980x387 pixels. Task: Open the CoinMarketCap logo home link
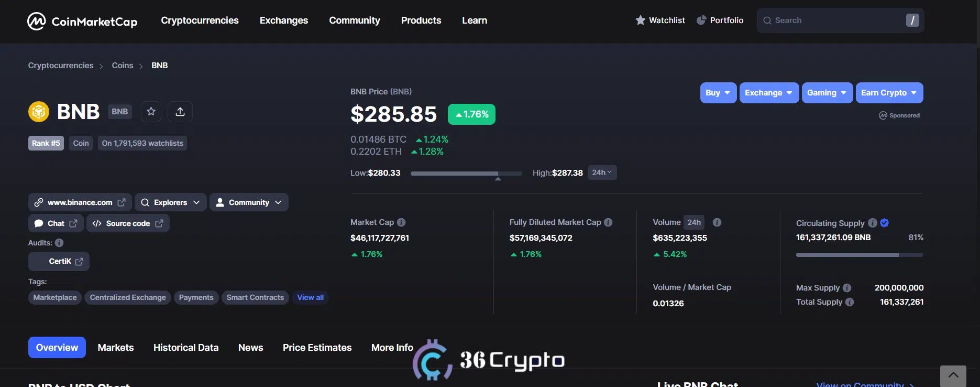click(82, 21)
